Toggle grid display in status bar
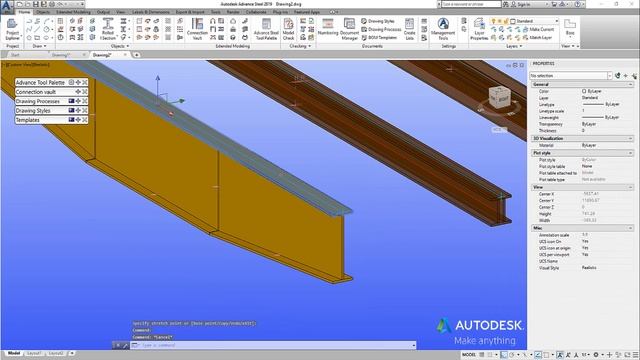Image resolution: width=640 pixels, height=360 pixels. (x=482, y=355)
